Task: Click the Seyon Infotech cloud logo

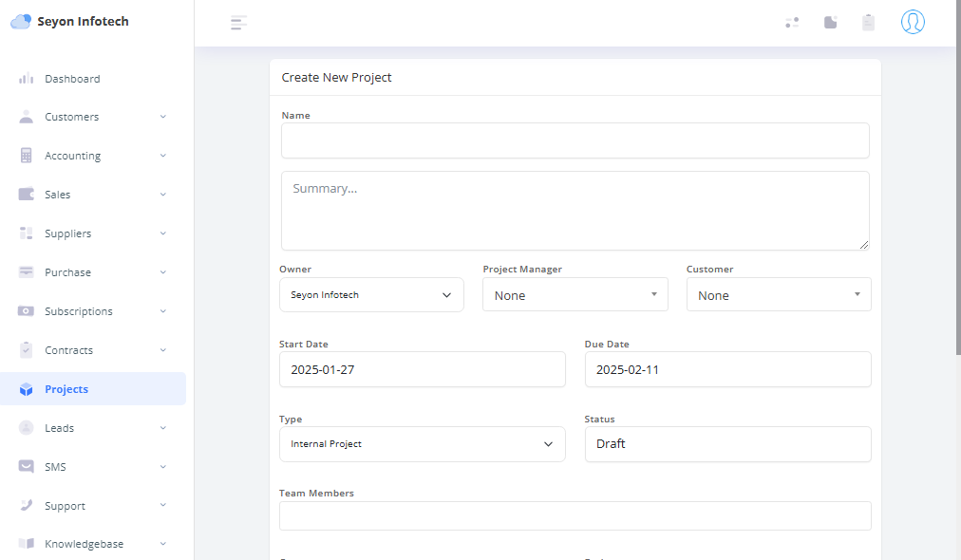Action: click(x=21, y=22)
